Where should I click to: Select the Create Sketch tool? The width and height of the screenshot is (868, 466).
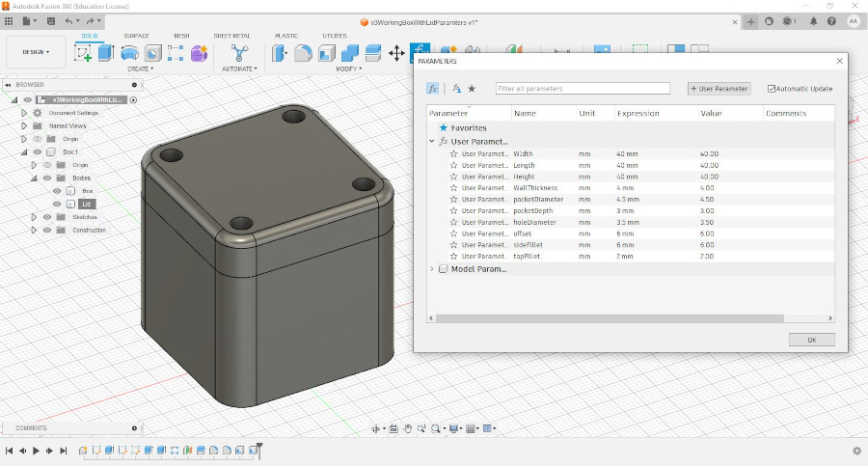(83, 53)
